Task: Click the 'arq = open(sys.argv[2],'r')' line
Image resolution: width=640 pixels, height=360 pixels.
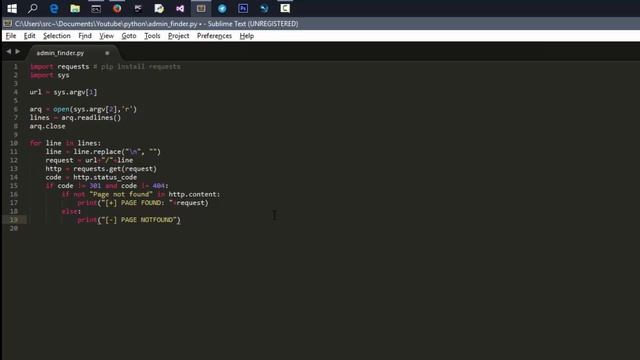Action: point(83,109)
